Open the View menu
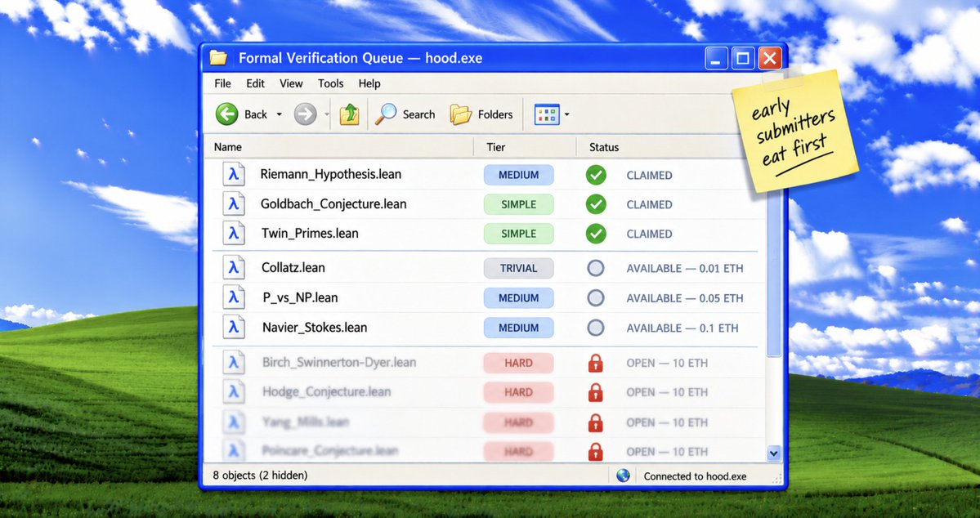 click(291, 83)
